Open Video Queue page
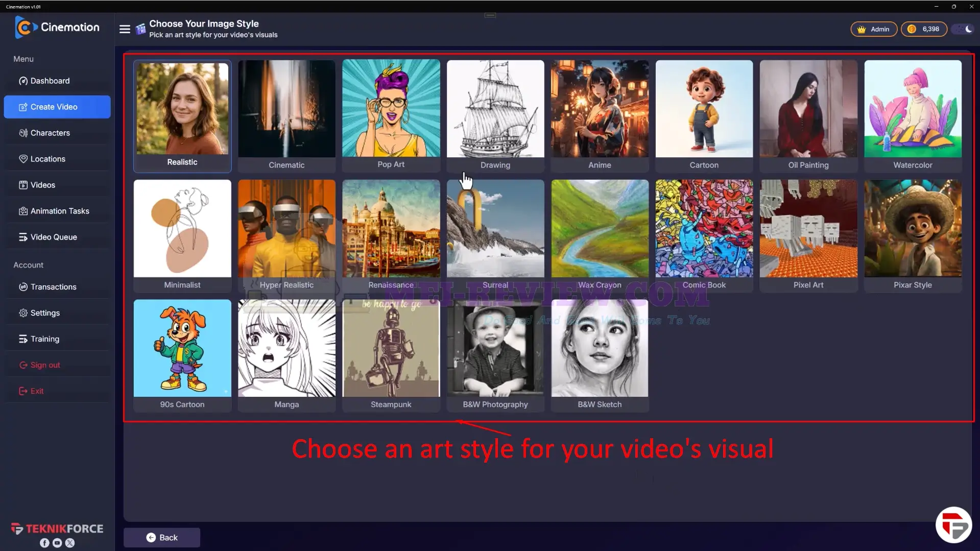Viewport: 980px width, 551px height. [57, 237]
